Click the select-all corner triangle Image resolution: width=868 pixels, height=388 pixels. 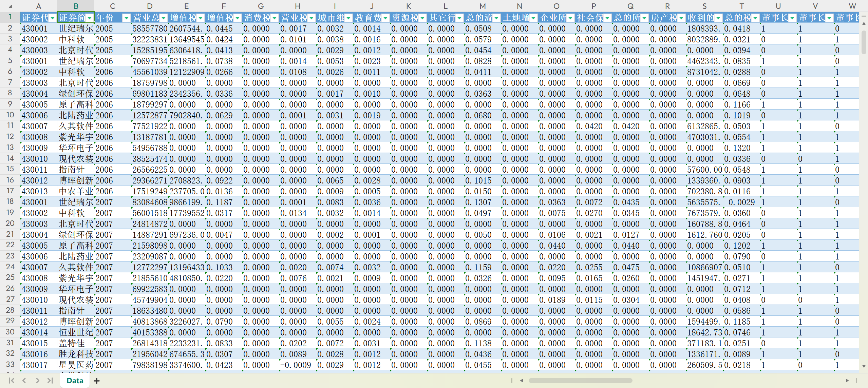point(10,6)
